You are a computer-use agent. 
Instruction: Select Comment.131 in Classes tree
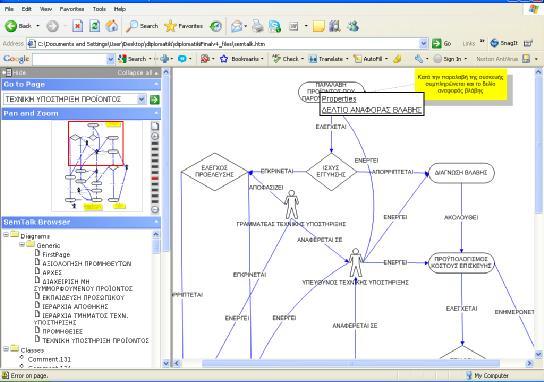(49, 359)
